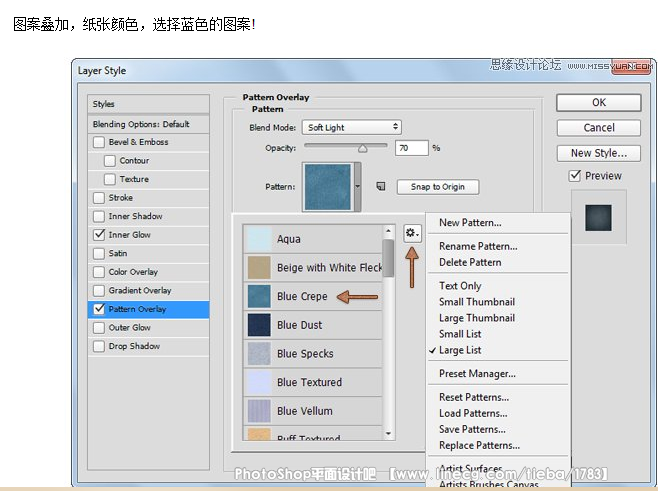Image resolution: width=658 pixels, height=491 pixels.
Task: Pick the Blue Textured pattern
Action: coord(313,382)
